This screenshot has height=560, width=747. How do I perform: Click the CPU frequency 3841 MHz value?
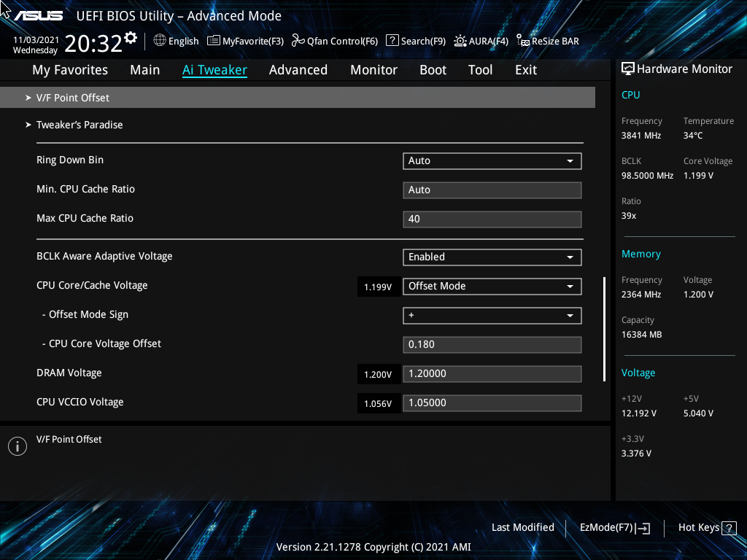coord(640,136)
